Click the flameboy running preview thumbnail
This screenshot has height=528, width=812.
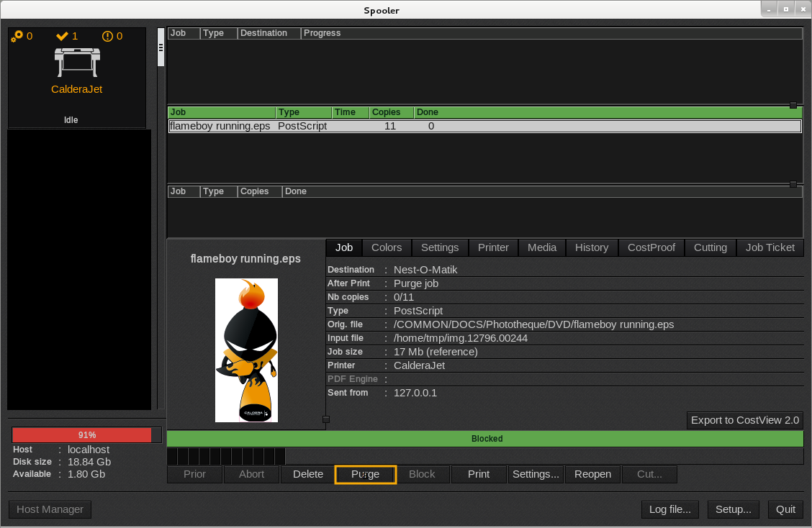click(246, 350)
